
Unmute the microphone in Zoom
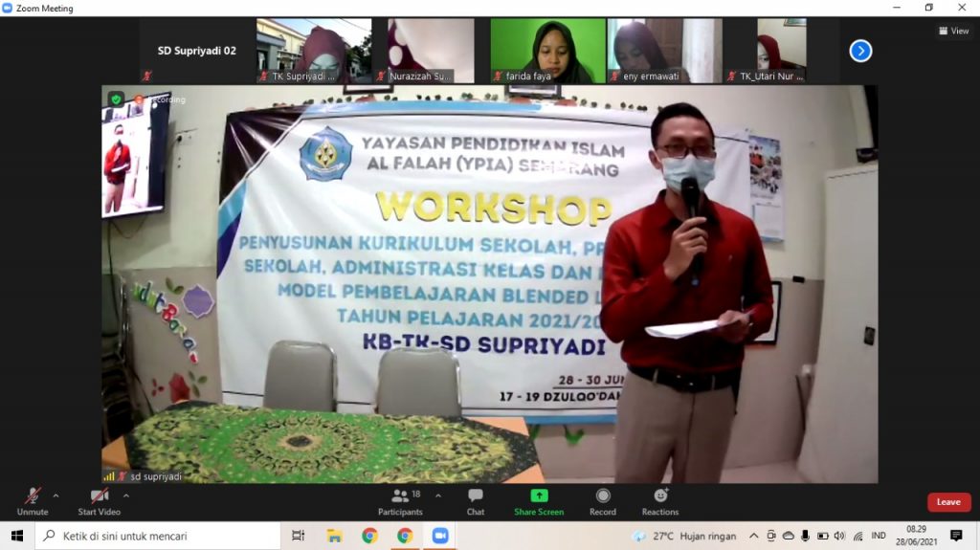coord(33,502)
